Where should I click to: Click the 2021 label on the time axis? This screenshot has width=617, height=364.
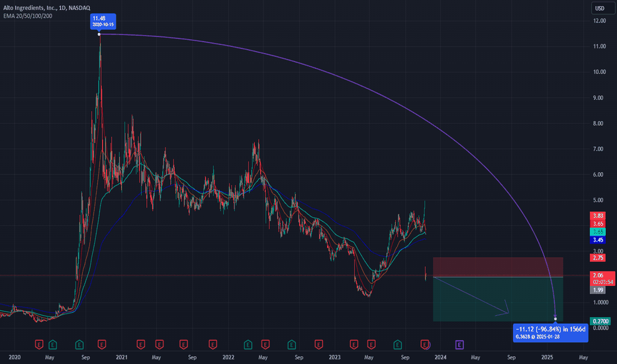(x=122, y=357)
